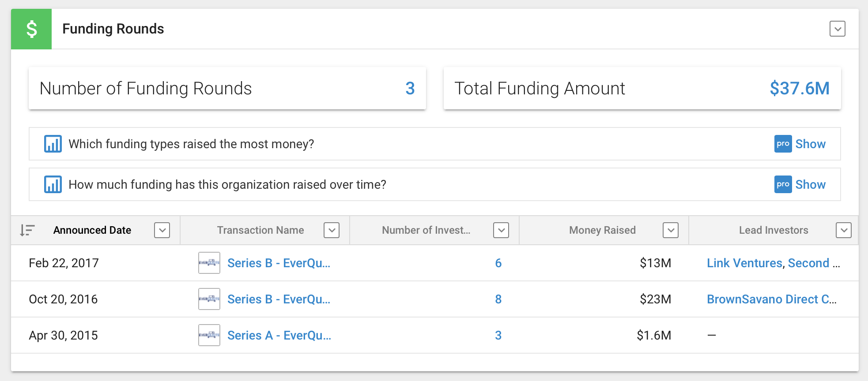Screen dimensions: 868x381
Task: Click the chart icon beside funding types question
Action: pos(53,144)
